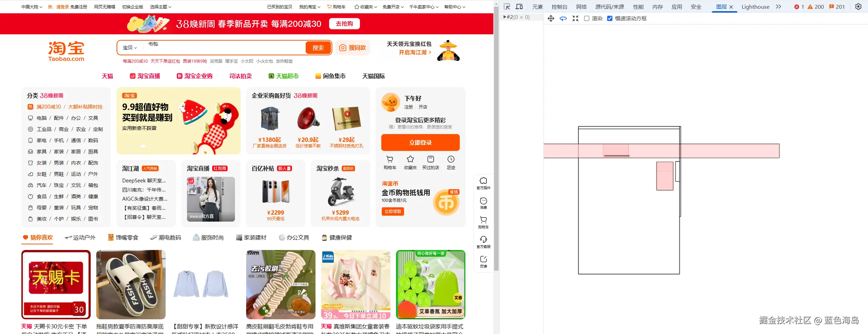868x334 pixels.
Task: Click the 搜同款 camera search button
Action: (x=353, y=48)
